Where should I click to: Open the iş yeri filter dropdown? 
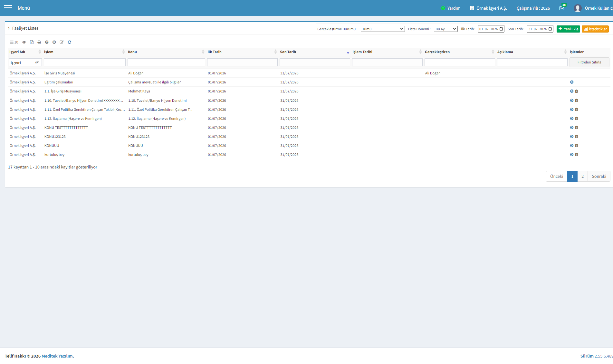pyautogui.click(x=25, y=62)
